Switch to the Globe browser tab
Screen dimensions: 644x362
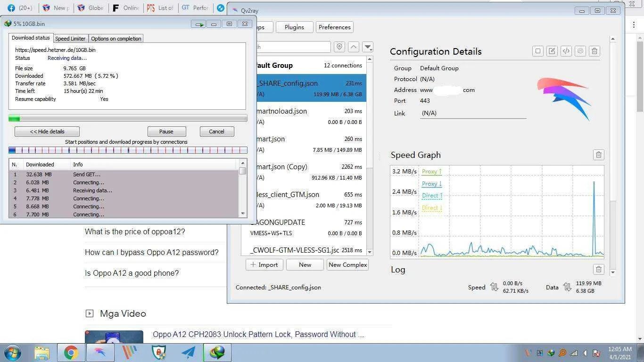point(91,8)
